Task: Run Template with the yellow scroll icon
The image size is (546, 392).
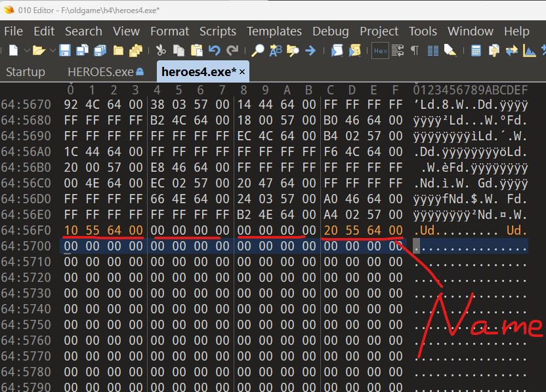Action: tap(355, 50)
